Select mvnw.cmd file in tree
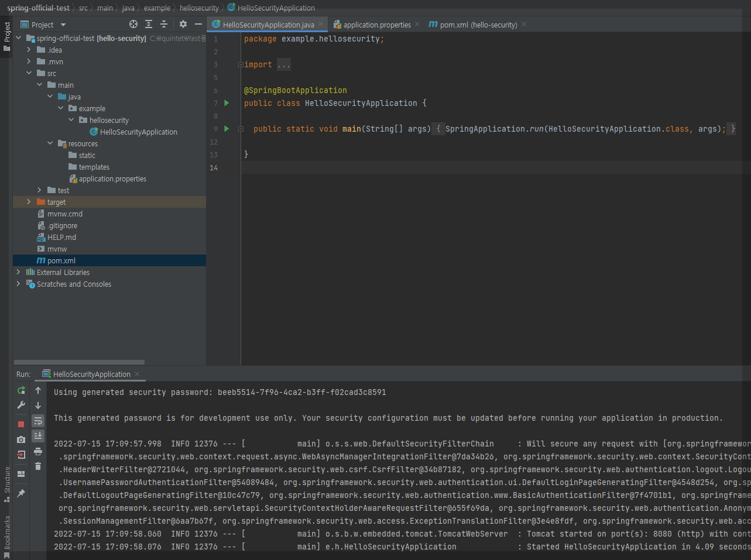This screenshot has width=751, height=560. click(60, 214)
